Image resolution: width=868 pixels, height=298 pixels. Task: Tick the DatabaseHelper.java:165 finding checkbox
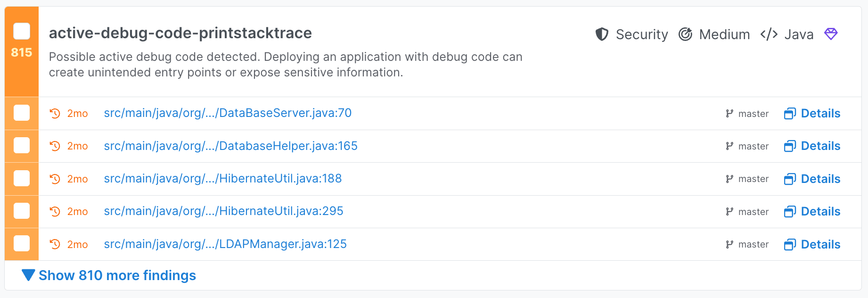pos(22,146)
